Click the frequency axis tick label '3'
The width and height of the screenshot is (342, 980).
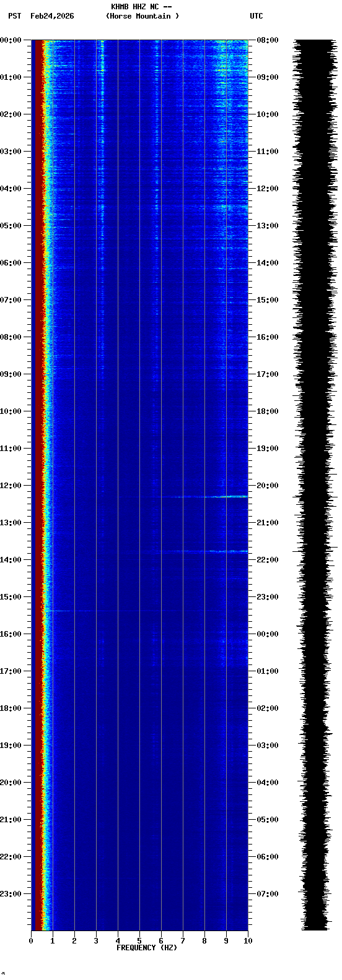coord(96,941)
